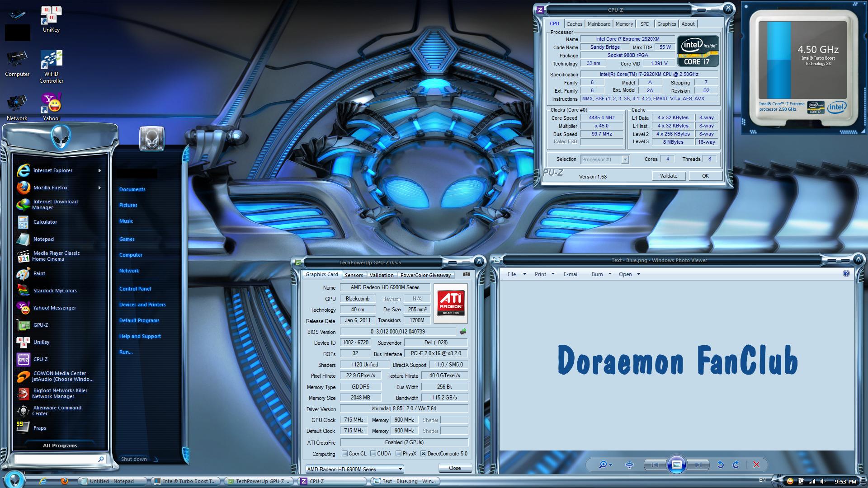Screen dimensions: 868x488
Task: Open the Computer desktop icon
Action: [x=17, y=64]
